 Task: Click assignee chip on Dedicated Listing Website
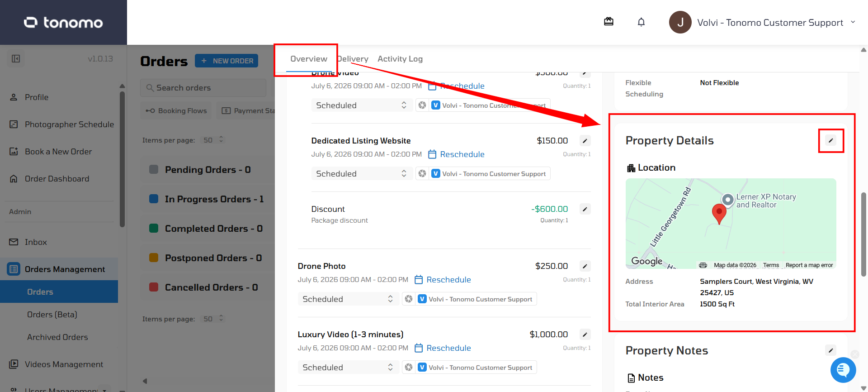point(489,174)
